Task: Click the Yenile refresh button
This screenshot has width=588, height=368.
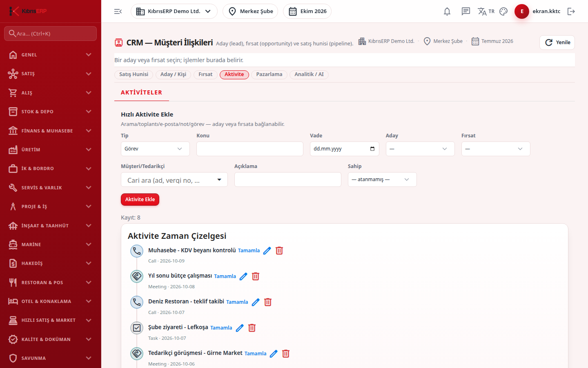Action: pyautogui.click(x=557, y=43)
